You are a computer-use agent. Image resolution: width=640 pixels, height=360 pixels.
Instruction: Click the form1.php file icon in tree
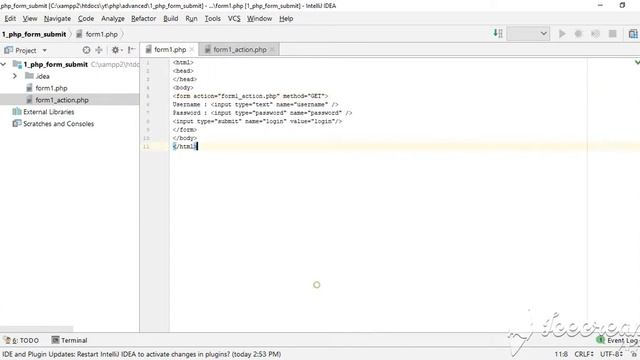[x=29, y=88]
